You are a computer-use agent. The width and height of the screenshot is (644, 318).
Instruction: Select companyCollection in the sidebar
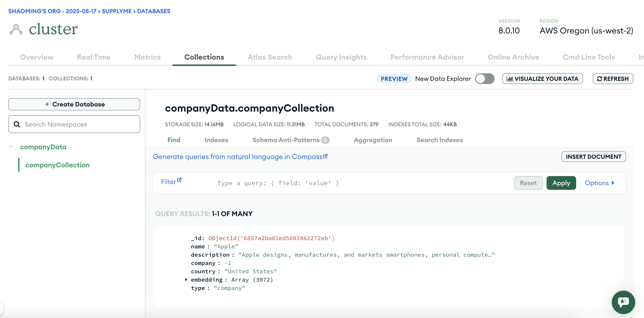[x=57, y=165]
